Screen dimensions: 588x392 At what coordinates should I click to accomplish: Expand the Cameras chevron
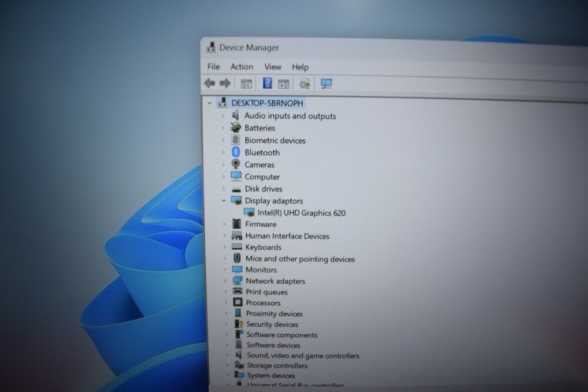(x=223, y=164)
